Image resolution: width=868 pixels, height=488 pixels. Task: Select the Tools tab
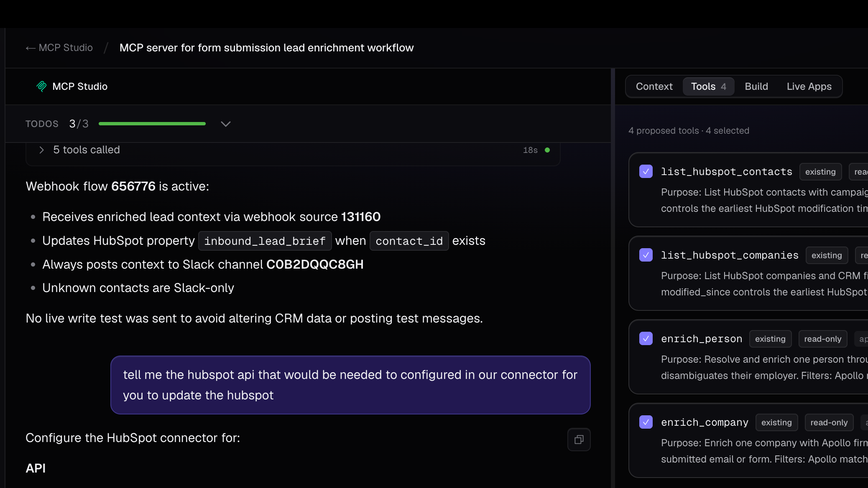pyautogui.click(x=708, y=86)
